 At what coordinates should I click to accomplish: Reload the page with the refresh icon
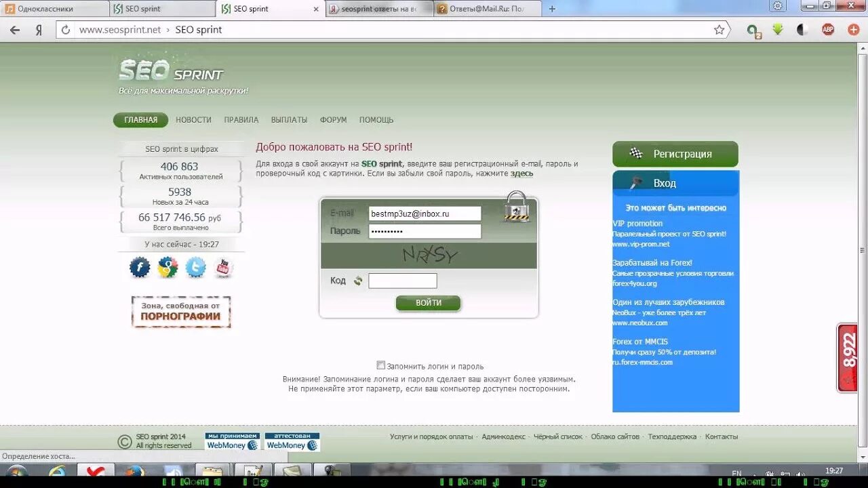(x=66, y=30)
